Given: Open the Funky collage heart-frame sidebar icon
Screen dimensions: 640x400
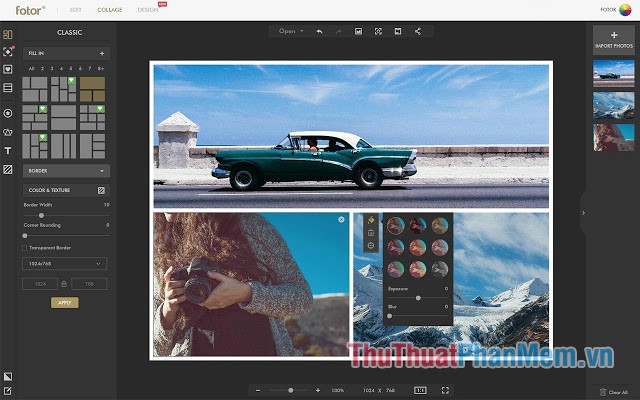Looking at the screenshot, I should pyautogui.click(x=7, y=69).
